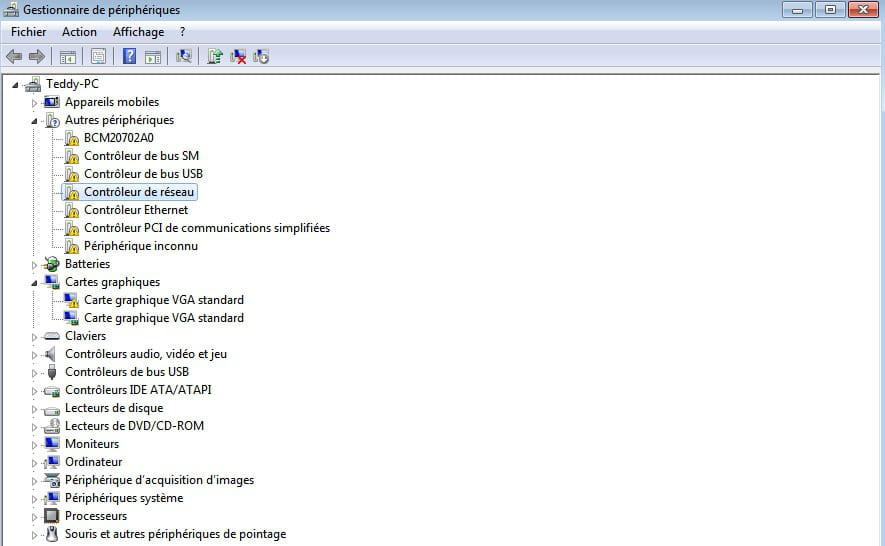Click the Périphérique d'acquisition d'images camera icon
The image size is (885, 546).
(x=52, y=480)
